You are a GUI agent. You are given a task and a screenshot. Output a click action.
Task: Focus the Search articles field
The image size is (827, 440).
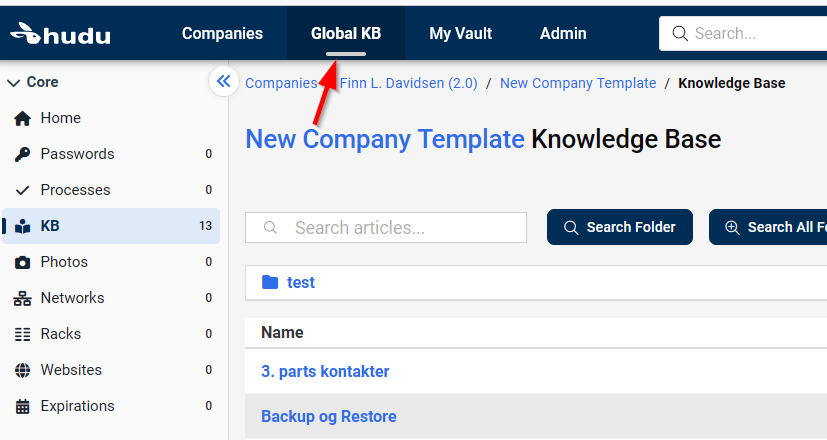(386, 227)
